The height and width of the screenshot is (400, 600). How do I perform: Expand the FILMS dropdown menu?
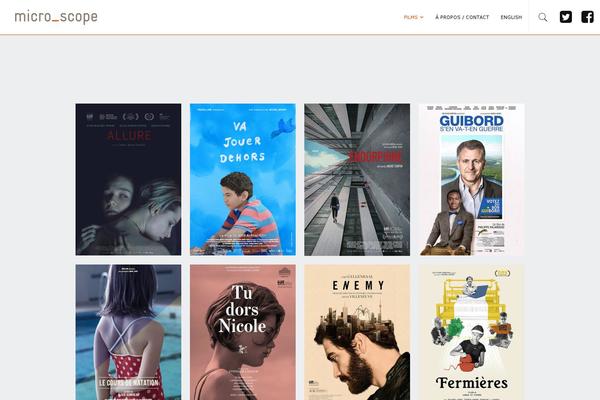[x=414, y=17]
